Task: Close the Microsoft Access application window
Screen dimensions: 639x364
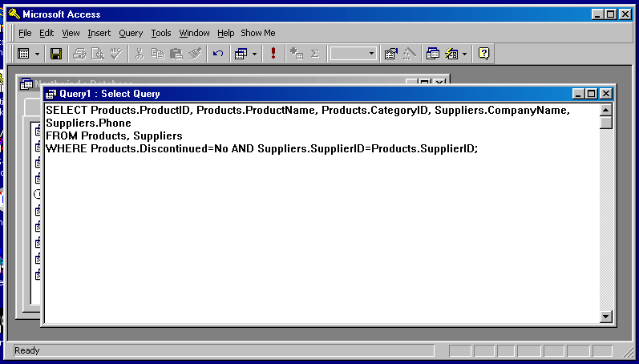Action: tap(625, 14)
